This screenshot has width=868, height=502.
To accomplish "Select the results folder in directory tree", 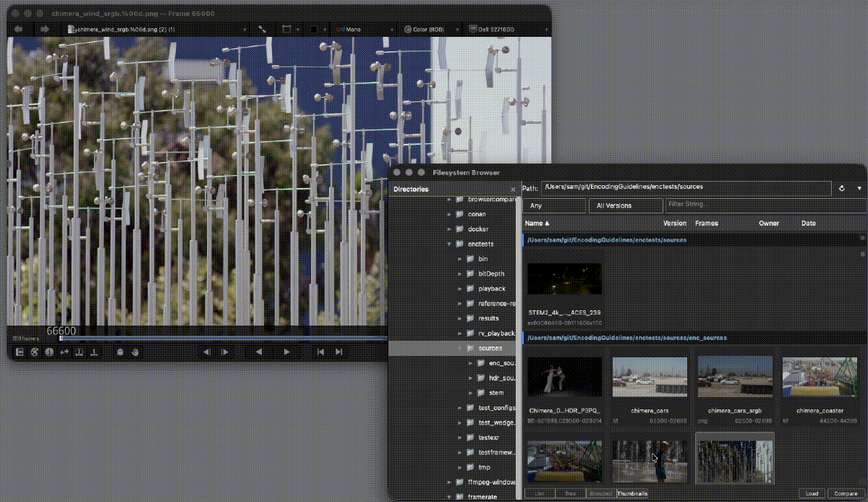I will click(x=488, y=318).
